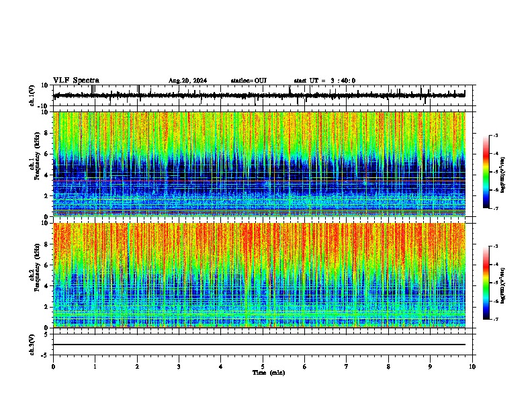Click the time axis tick label "9"
Image resolution: width=532 pixels, height=411 pixels.
(x=430, y=367)
